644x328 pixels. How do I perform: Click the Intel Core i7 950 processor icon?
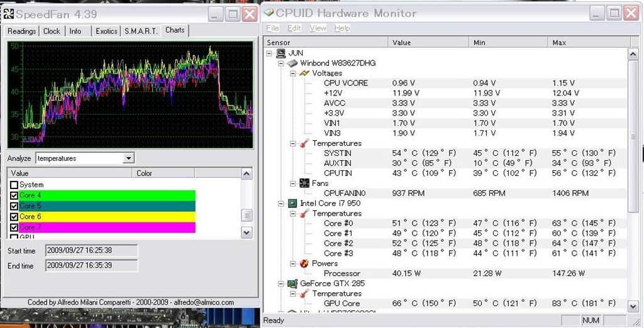click(x=292, y=204)
